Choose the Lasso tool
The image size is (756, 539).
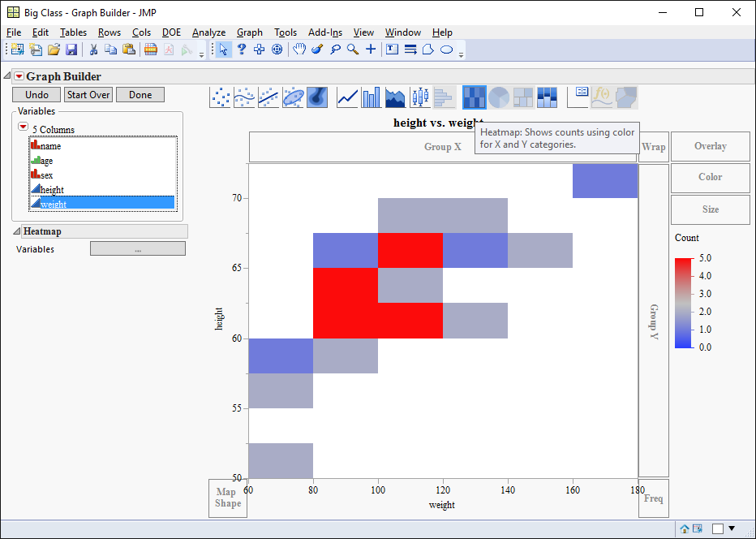(x=334, y=49)
